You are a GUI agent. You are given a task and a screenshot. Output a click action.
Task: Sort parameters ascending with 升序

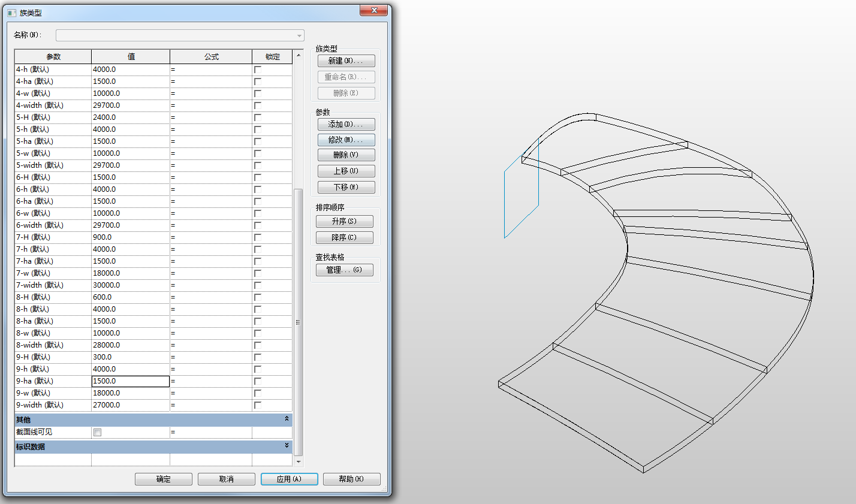coord(345,221)
